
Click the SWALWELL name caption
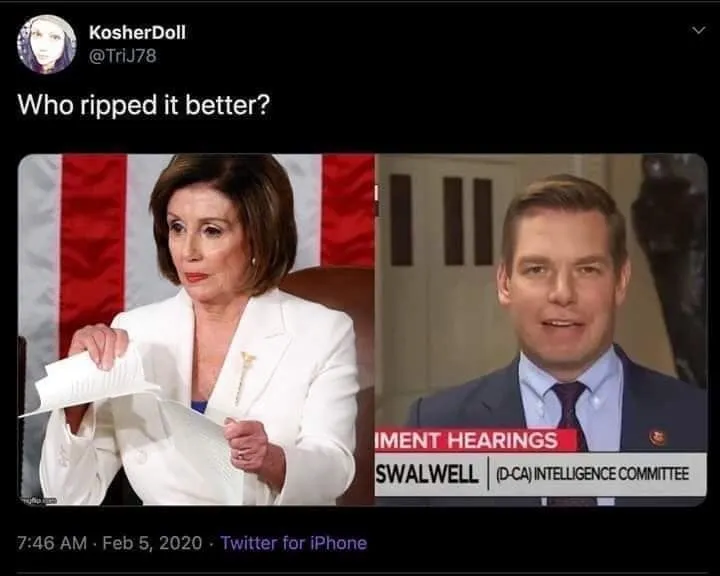pos(428,474)
